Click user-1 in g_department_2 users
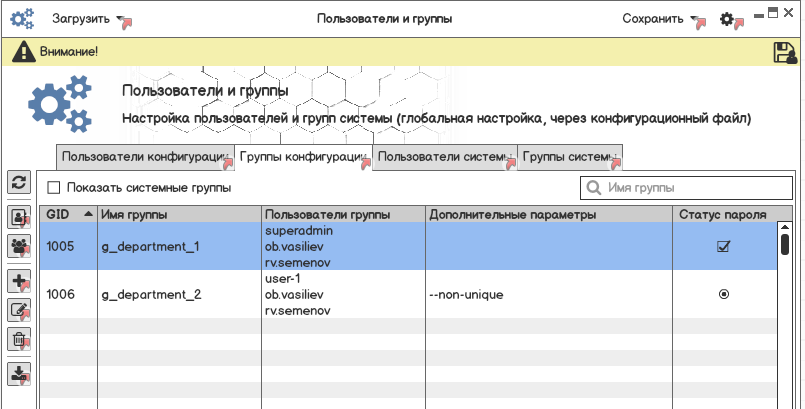Image resolution: width=805 pixels, height=409 pixels. click(x=283, y=279)
